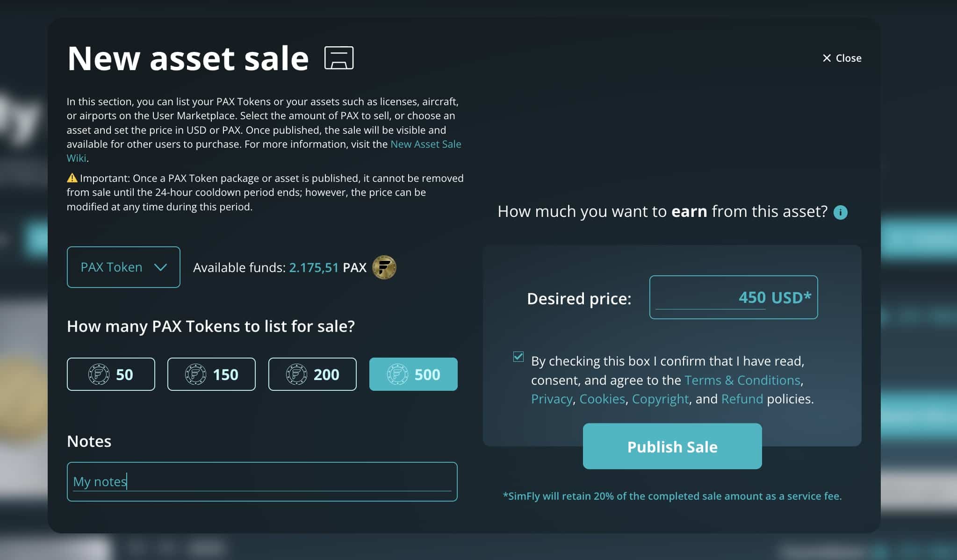
Task: Open the Terms & Conditions link
Action: coord(741,380)
